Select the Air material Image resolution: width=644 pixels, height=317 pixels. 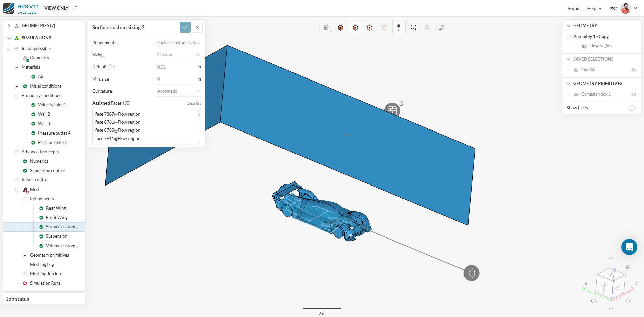(x=41, y=77)
